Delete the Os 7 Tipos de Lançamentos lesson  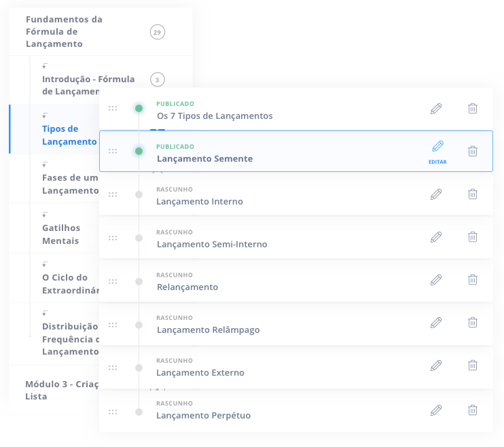(473, 109)
